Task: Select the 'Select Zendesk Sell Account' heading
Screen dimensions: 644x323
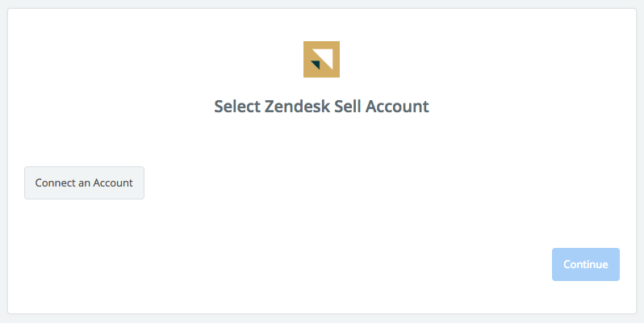Action: [x=321, y=107]
